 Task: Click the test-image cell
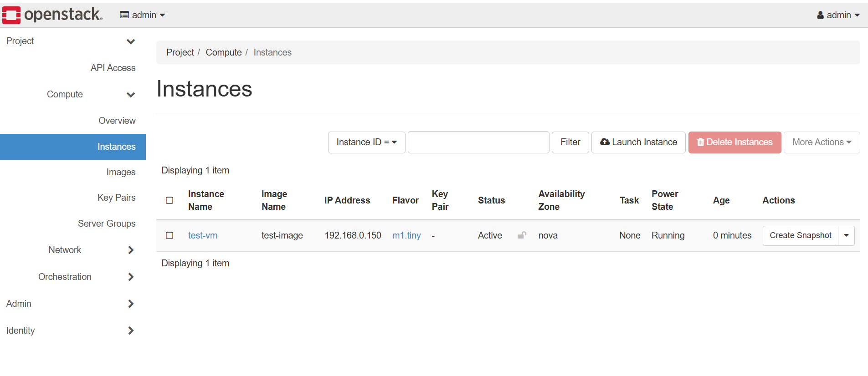(282, 235)
